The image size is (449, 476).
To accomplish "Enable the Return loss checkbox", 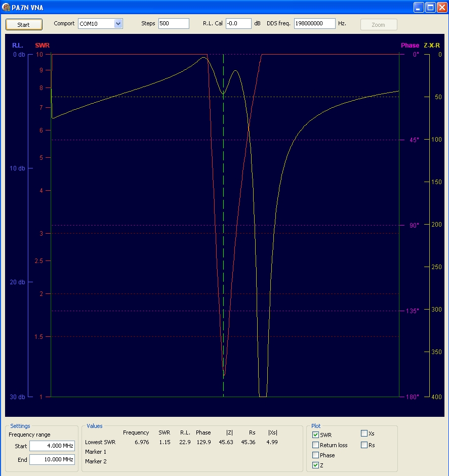I will click(x=316, y=445).
